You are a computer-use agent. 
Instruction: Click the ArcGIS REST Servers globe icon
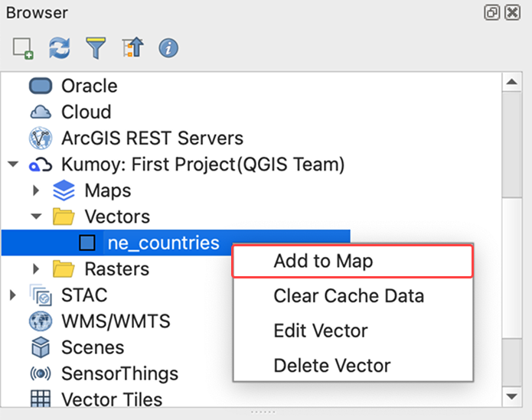[x=41, y=138]
